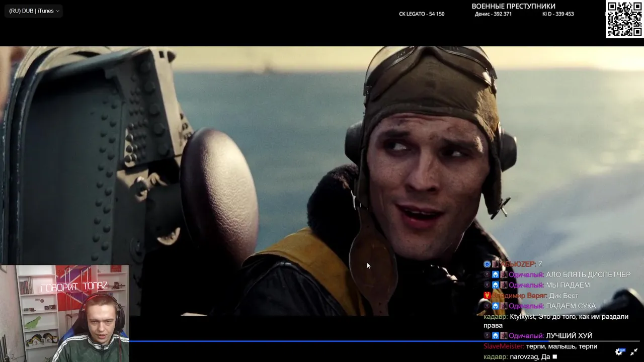This screenshot has height=362, width=644.
Task: Click chat message narovzag, Да
Action: point(530,357)
